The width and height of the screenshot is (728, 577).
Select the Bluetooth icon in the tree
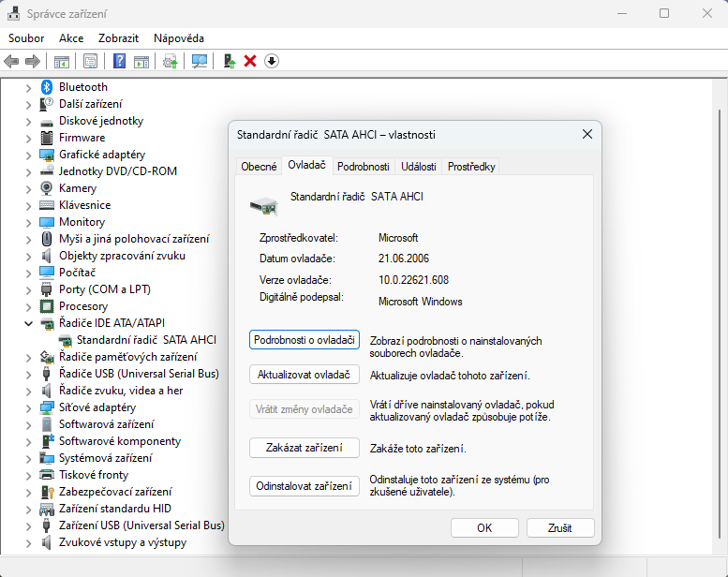tap(47, 87)
